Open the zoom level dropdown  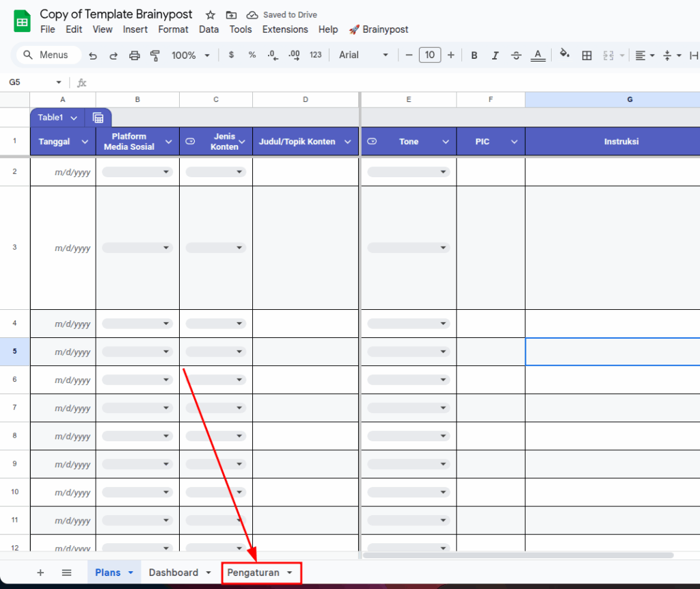191,55
